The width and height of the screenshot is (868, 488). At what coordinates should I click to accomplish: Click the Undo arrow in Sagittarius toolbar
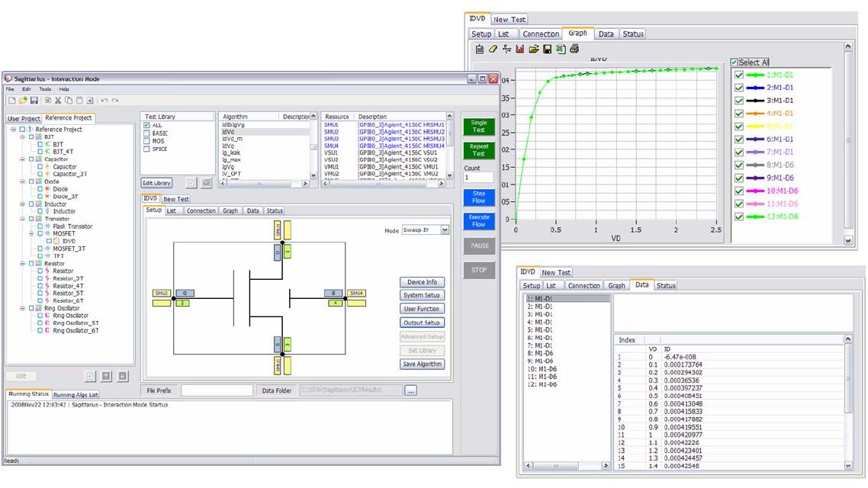pyautogui.click(x=104, y=100)
